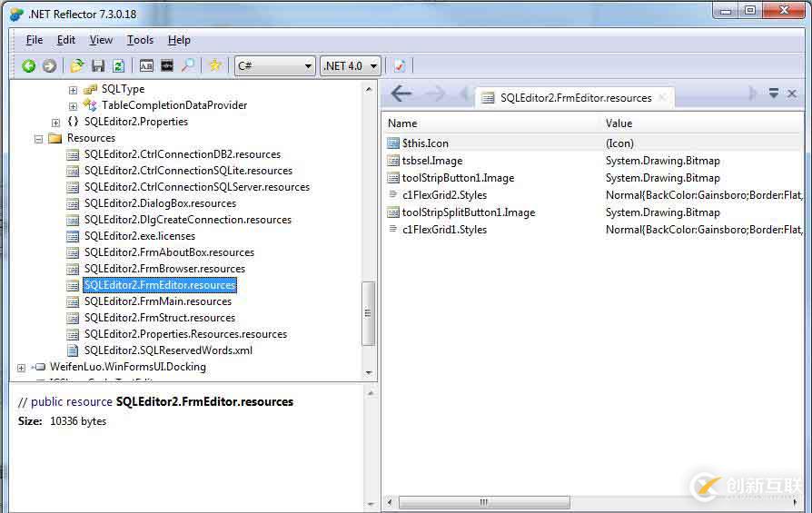Screen dimensions: 812x513
Task: Open the Edit menu
Action: click(66, 40)
